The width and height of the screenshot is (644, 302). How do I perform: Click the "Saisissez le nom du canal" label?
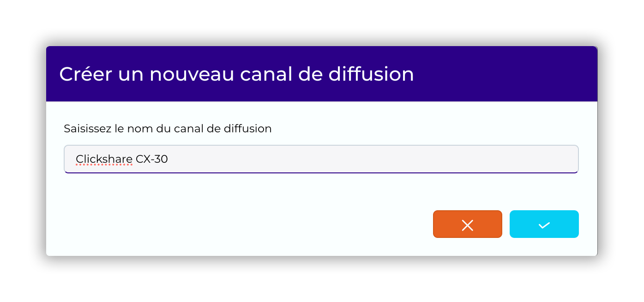tap(168, 129)
